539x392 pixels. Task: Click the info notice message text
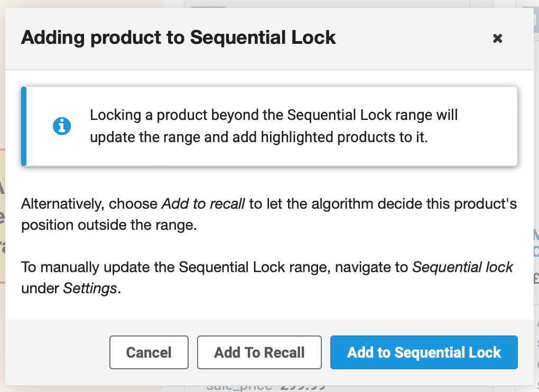[x=274, y=125]
